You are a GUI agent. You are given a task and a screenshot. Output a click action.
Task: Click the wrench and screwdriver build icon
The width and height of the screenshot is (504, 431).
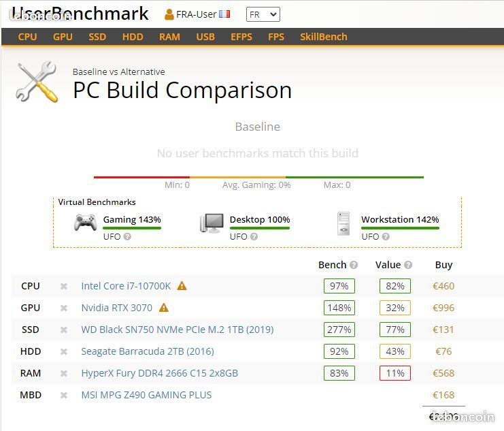coord(37,82)
